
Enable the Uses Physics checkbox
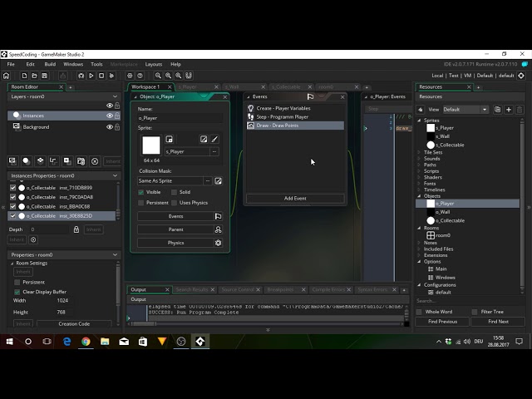pos(174,203)
